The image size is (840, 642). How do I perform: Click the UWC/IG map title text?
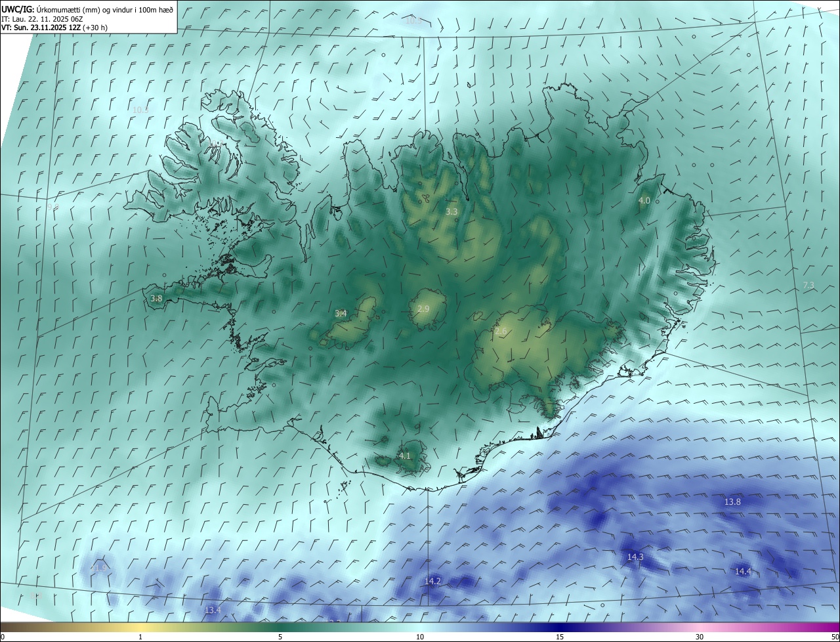pos(87,9)
